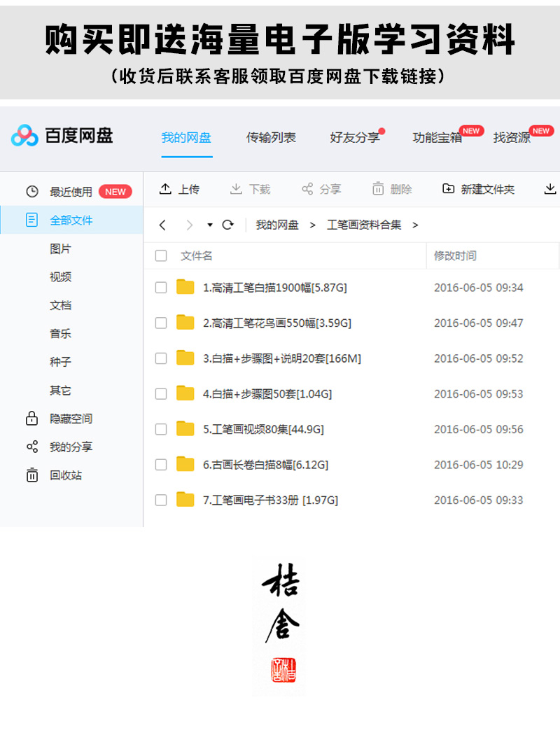
Task: Click 我的网盘 in the breadcrumb path
Action: 277,225
